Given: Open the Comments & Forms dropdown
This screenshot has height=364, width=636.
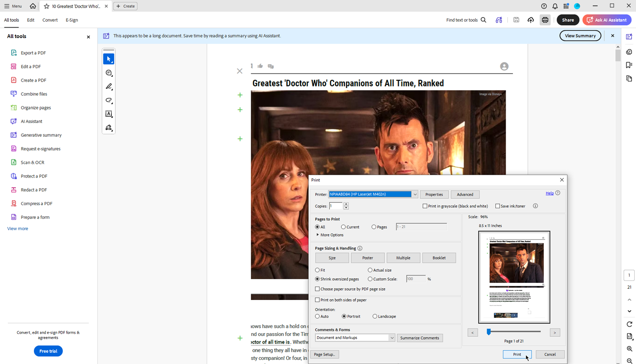Looking at the screenshot, I should click(355, 338).
